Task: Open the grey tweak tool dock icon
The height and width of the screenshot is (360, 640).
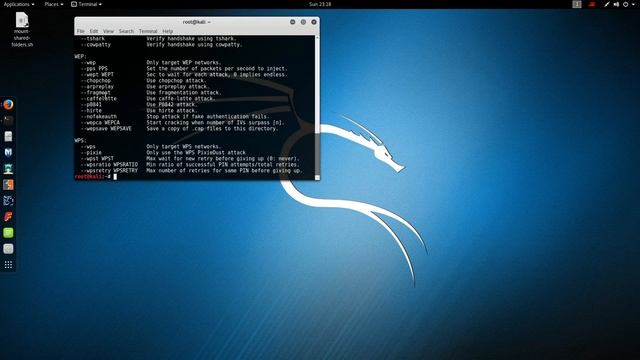Action: (8, 249)
